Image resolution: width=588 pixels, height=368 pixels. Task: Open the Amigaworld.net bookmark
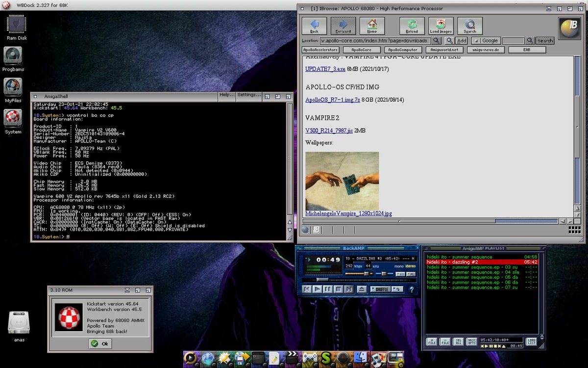click(x=444, y=50)
